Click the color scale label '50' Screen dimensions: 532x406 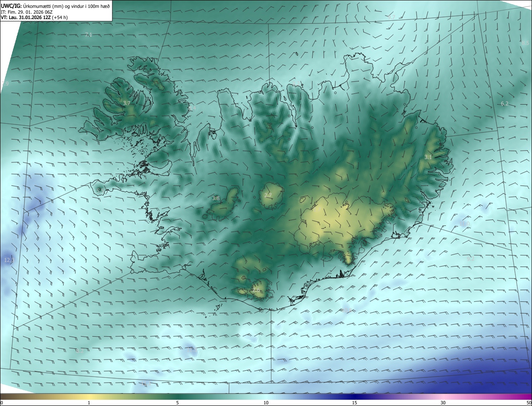pyautogui.click(x=529, y=403)
